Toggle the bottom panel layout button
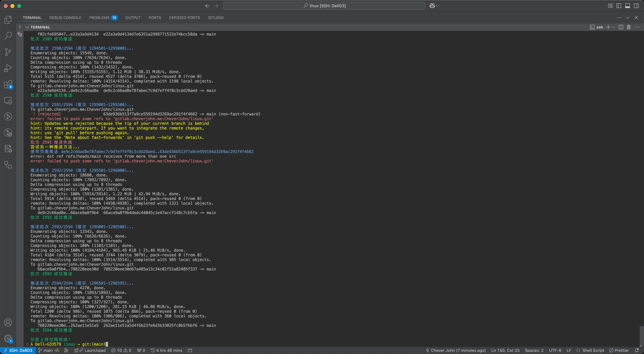Viewport: 644px width, 354px height. click(628, 6)
